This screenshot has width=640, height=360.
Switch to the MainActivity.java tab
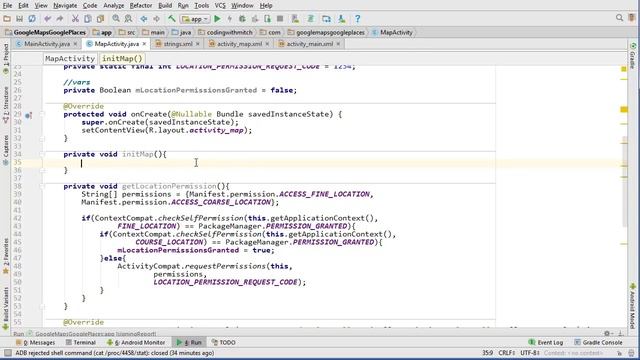(x=47, y=44)
